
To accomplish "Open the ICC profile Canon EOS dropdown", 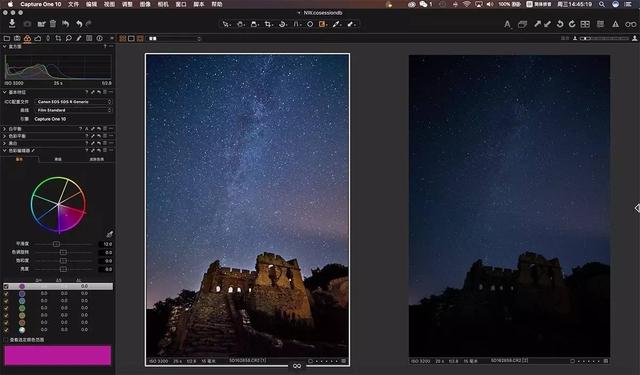I will tap(74, 102).
